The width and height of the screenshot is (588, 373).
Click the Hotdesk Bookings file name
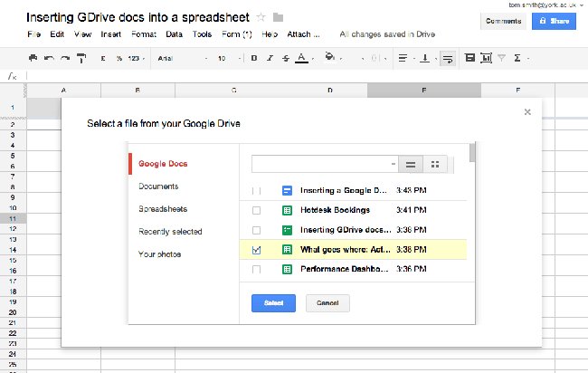[336, 210]
